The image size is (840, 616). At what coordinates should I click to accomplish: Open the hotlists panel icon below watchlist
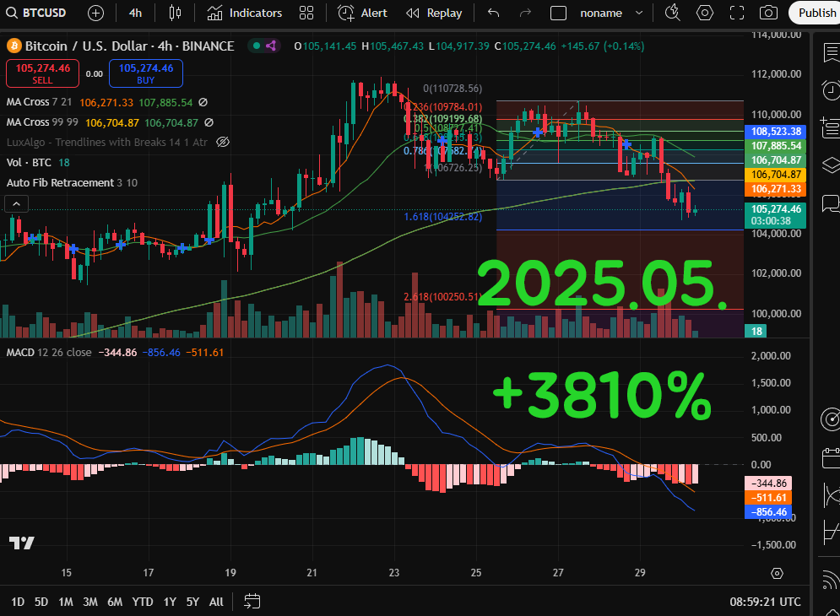click(x=831, y=127)
